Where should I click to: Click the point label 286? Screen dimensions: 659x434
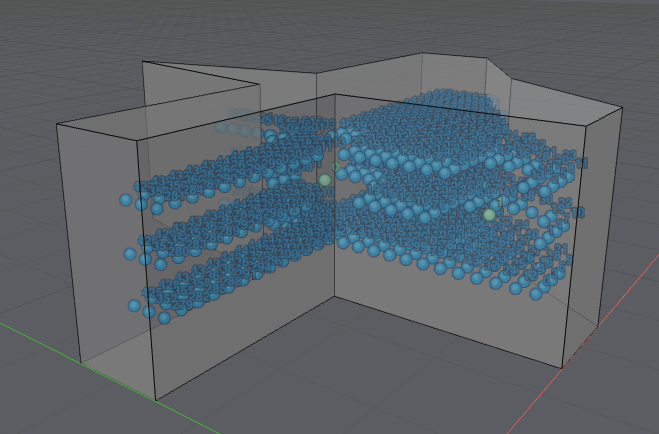click(213, 238)
